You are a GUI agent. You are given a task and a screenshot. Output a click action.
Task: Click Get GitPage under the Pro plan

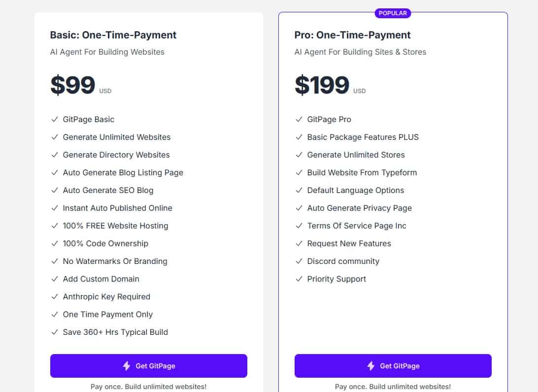393,366
